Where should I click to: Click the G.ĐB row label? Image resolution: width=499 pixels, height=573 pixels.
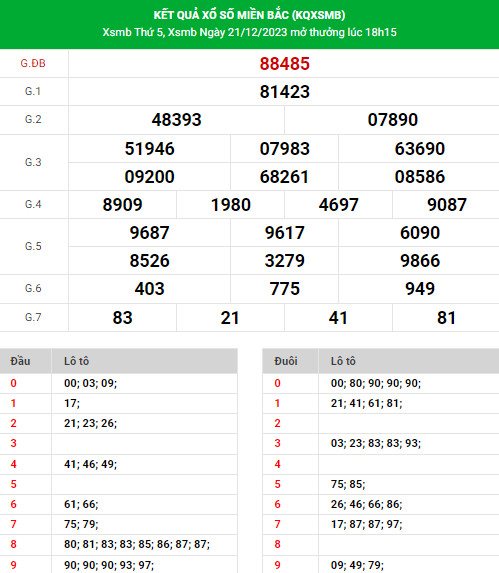click(x=33, y=64)
